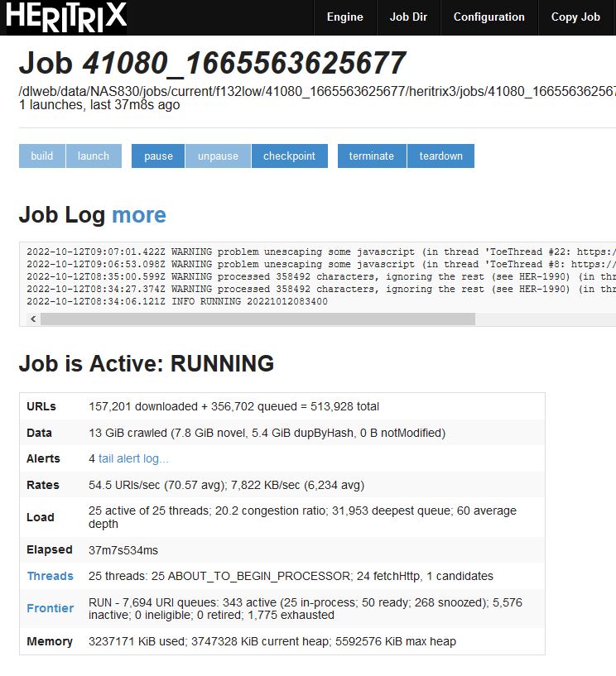Click the job log scroll left arrow
This screenshot has height=676, width=616.
pos(33,319)
